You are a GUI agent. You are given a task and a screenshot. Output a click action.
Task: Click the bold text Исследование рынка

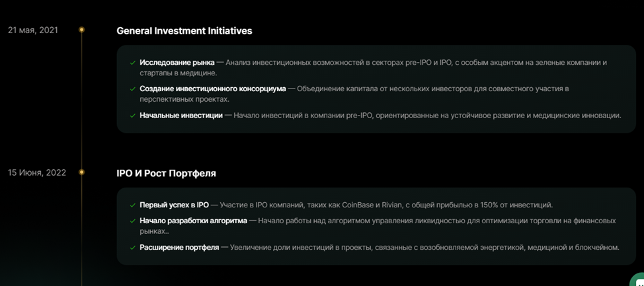coord(177,63)
